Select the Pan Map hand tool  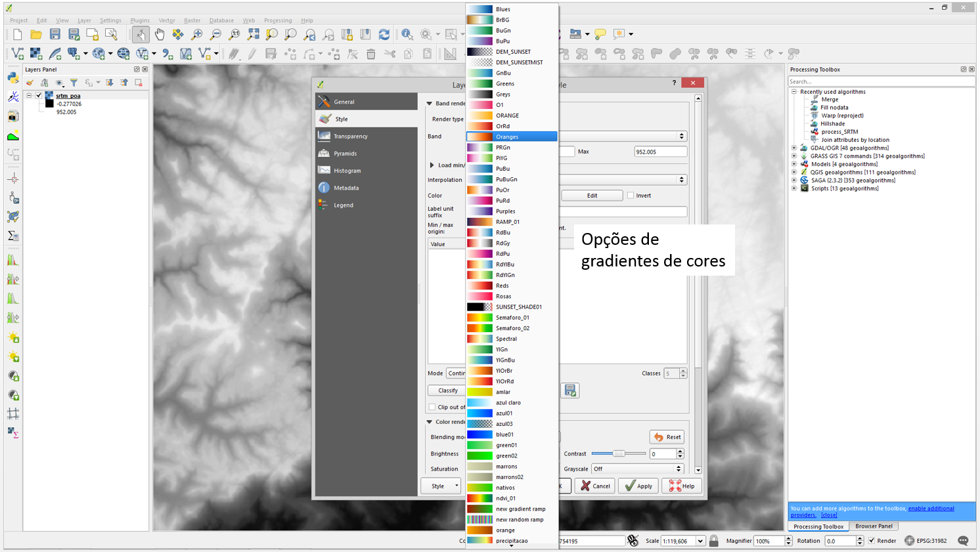160,34
